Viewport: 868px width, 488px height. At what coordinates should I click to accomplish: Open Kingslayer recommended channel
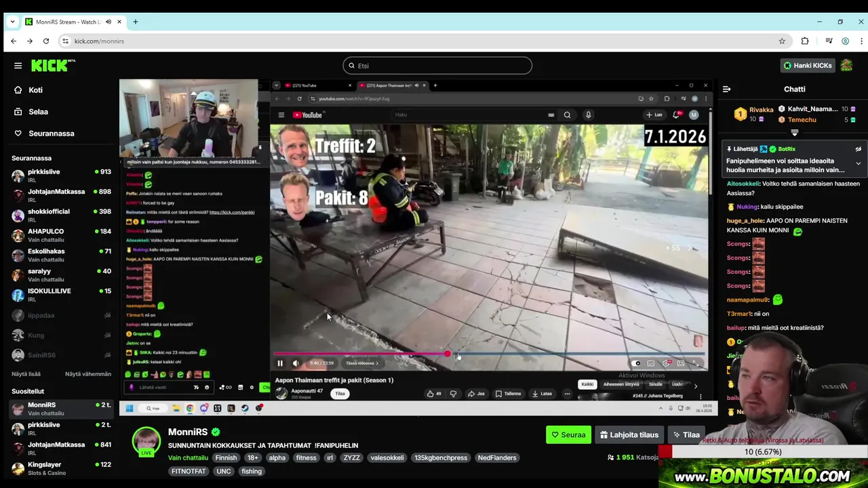pos(61,468)
